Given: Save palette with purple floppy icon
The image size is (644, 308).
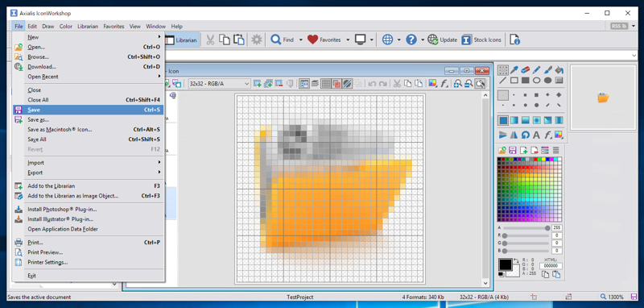Looking at the screenshot, I should pyautogui.click(x=513, y=150).
